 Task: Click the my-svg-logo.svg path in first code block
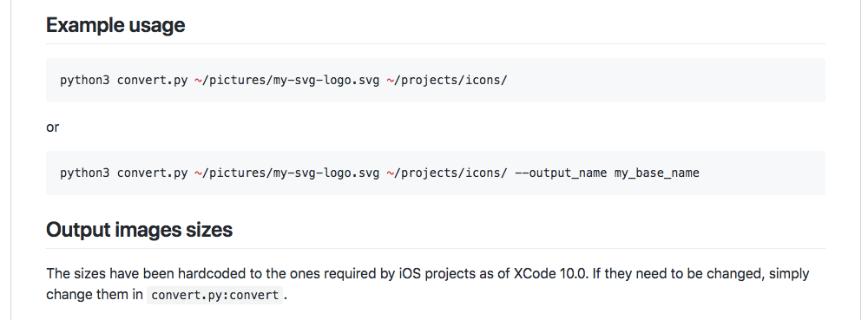tap(286, 80)
